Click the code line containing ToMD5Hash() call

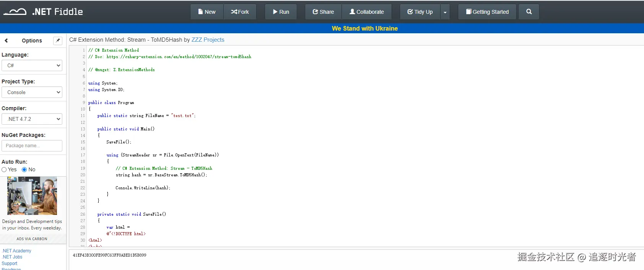(x=161, y=175)
